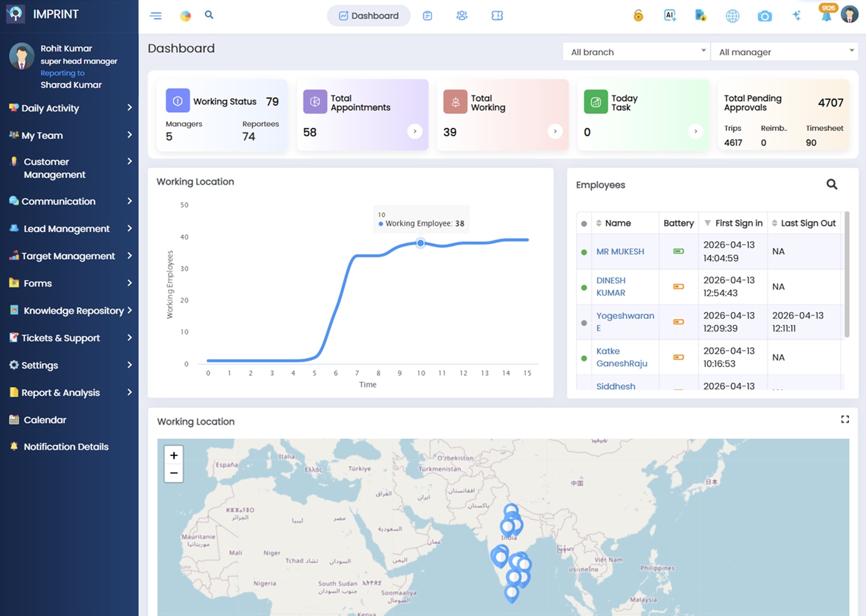Open notifications bell with 9126 badge
Image resolution: width=866 pixels, height=616 pixels.
point(827,14)
